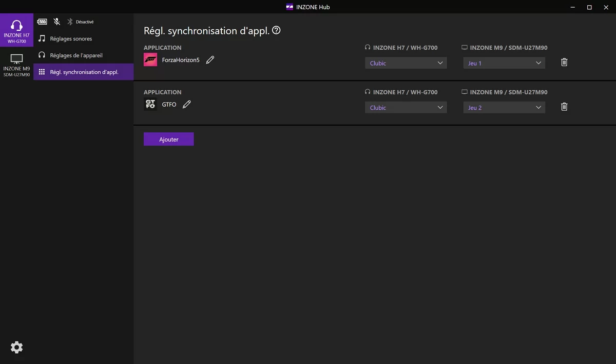Delete the ForzaHorizon5 sync entry

564,63
